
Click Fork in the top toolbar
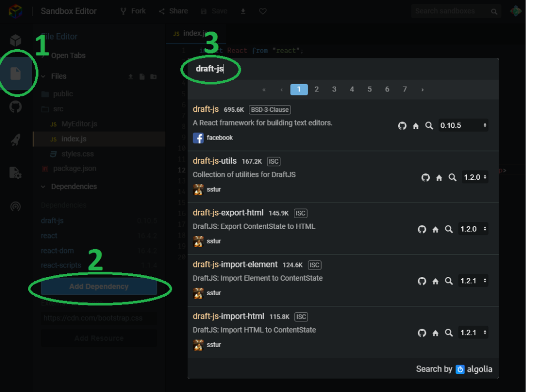(133, 11)
